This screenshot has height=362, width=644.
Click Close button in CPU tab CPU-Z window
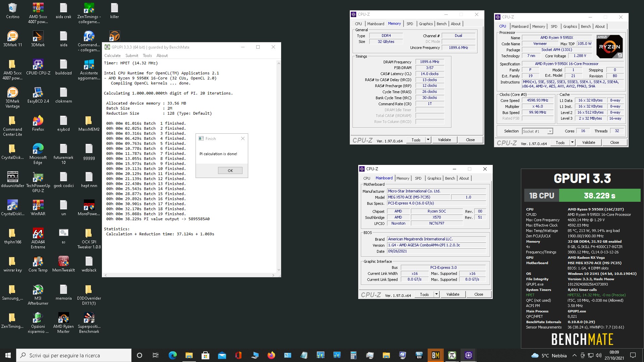pos(614,142)
